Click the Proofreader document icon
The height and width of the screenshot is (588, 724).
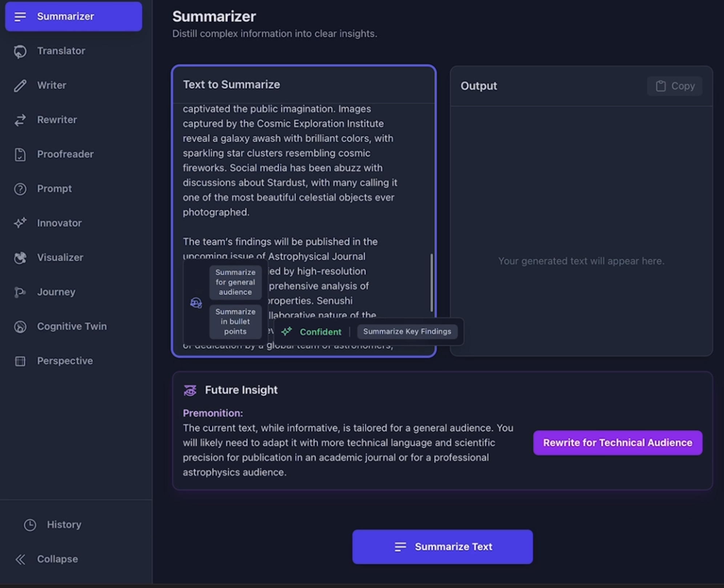tap(20, 155)
